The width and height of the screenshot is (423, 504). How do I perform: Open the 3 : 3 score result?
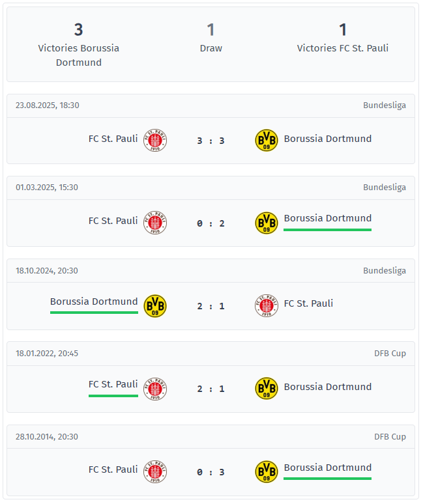(x=211, y=141)
